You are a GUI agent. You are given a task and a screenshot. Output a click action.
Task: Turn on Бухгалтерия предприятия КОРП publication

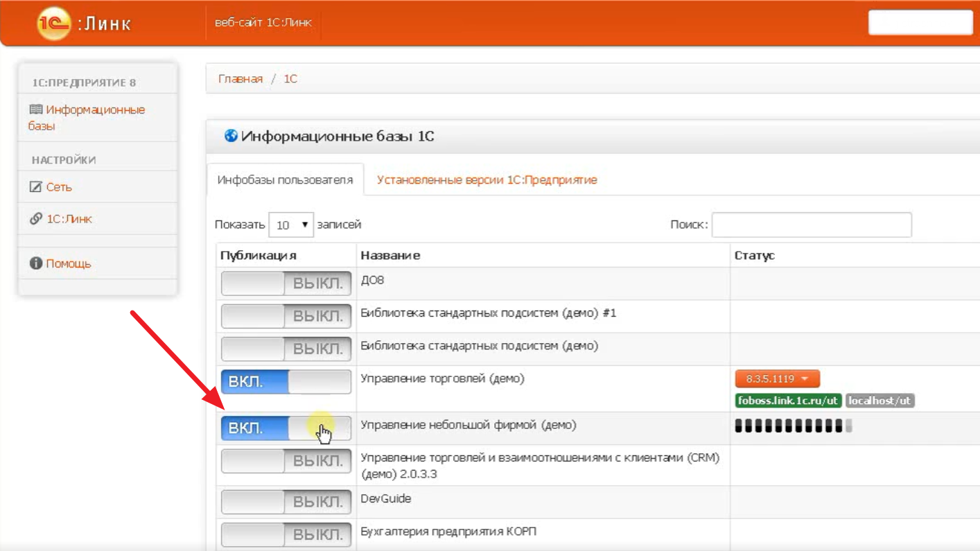[x=286, y=534]
